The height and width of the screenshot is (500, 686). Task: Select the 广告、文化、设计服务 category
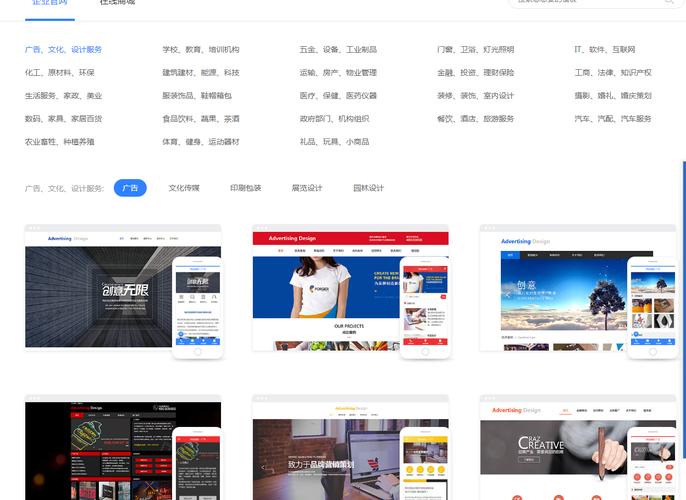pos(63,49)
